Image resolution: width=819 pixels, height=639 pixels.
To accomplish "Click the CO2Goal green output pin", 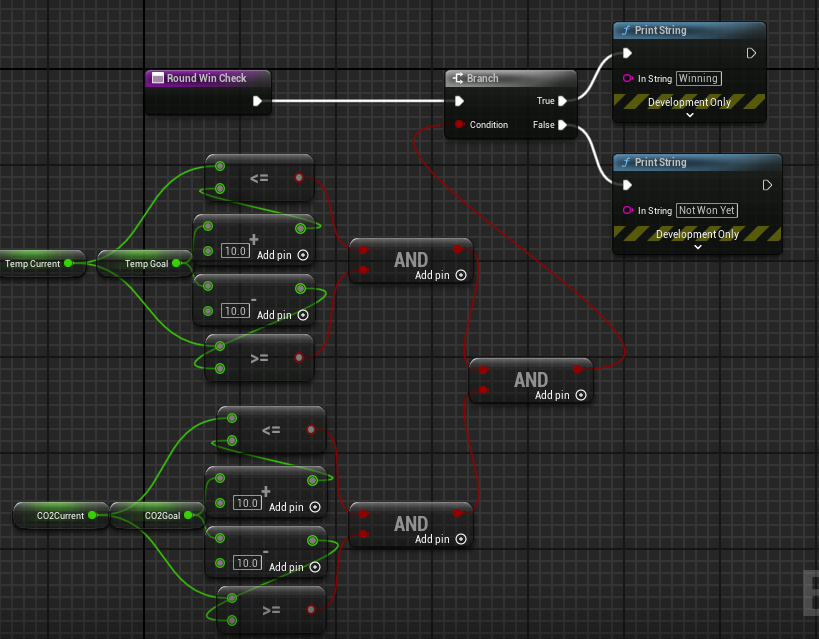I will pyautogui.click(x=187, y=516).
